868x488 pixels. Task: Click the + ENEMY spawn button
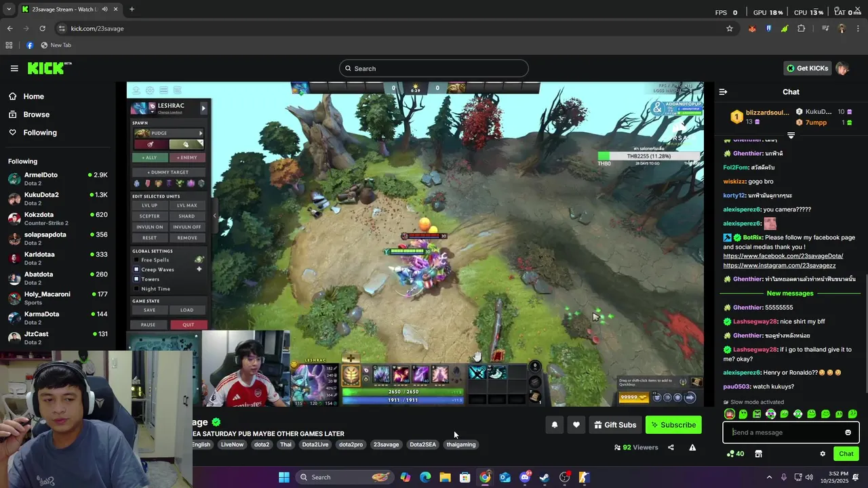186,157
